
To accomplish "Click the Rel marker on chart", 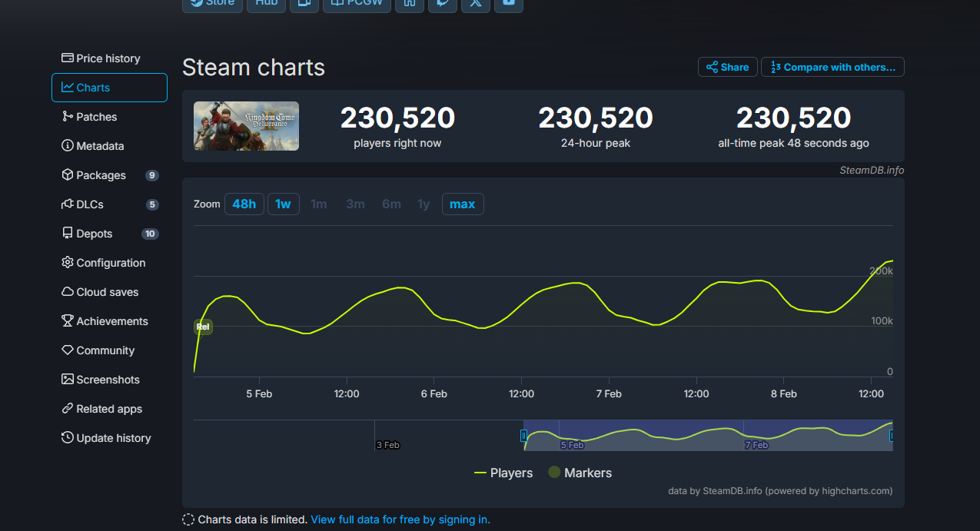I will coord(203,327).
